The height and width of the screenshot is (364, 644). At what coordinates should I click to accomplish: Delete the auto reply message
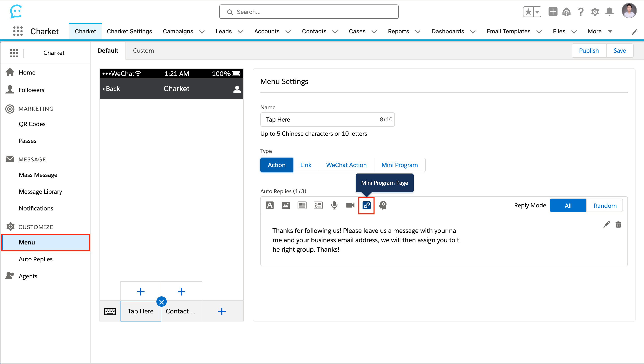coord(618,224)
